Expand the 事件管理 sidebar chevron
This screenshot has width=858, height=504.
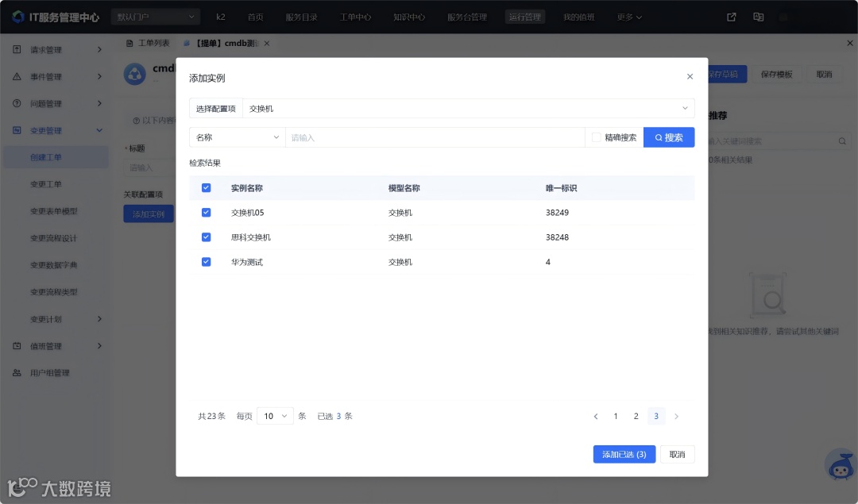click(x=99, y=76)
